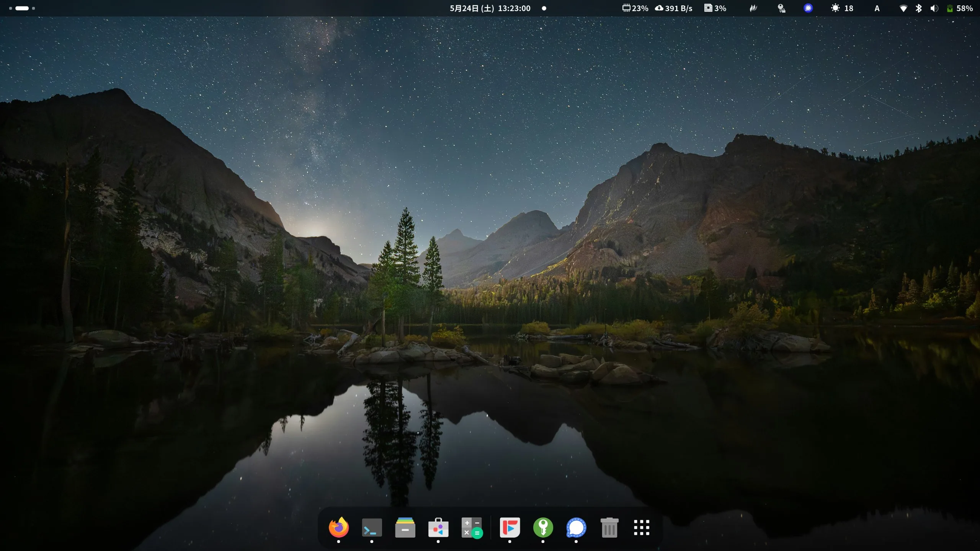Open Signal messenger in the dock

click(x=576, y=528)
